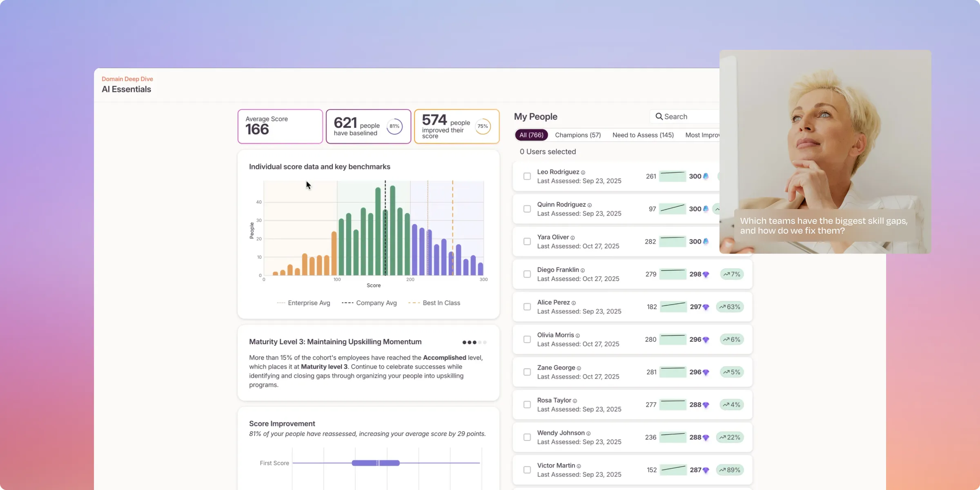Click the Search input field
The image size is (980, 490).
click(690, 116)
